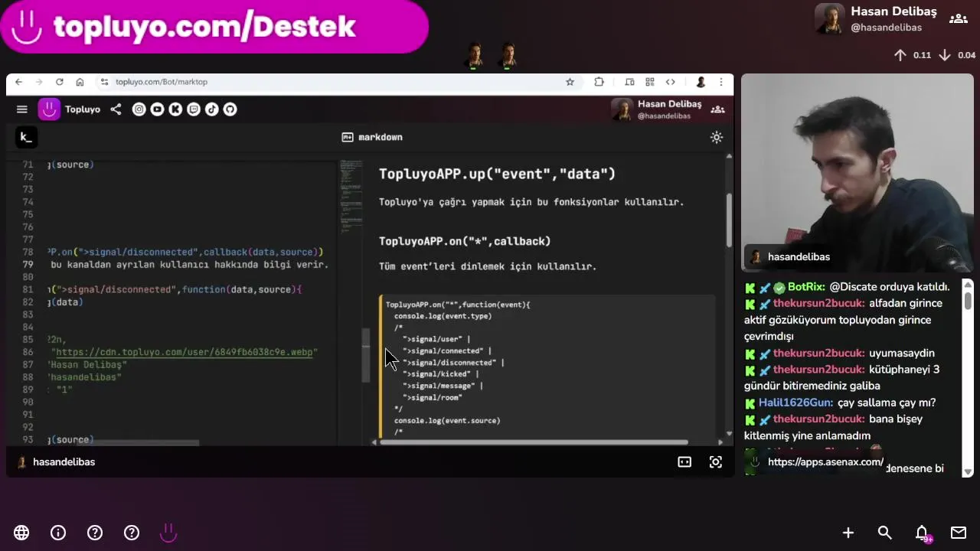This screenshot has height=551, width=980.
Task: Click the hasandelibas stream title below the editor
Action: tap(64, 462)
